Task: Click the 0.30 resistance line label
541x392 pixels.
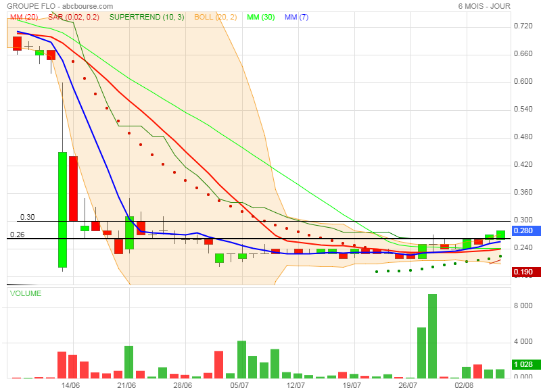Action: [27, 217]
